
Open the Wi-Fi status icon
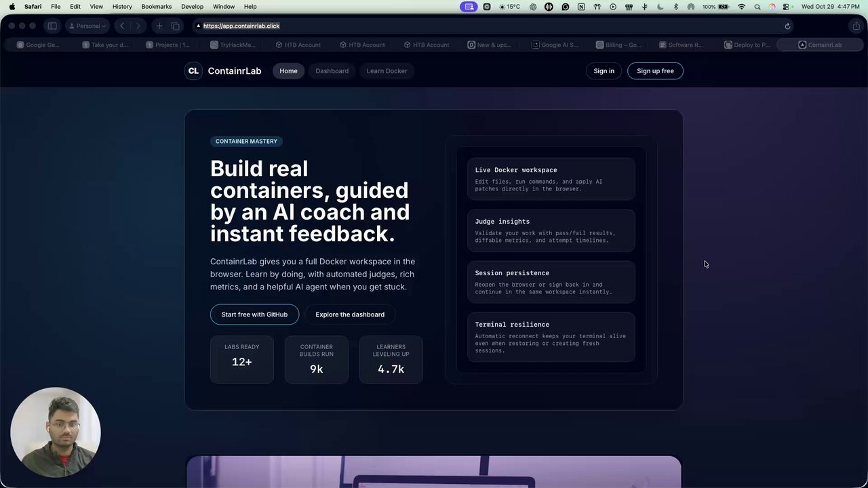click(741, 7)
